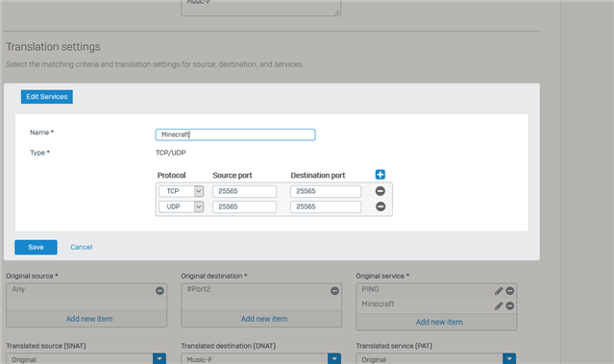Remove PING from Original service list

coord(510,291)
